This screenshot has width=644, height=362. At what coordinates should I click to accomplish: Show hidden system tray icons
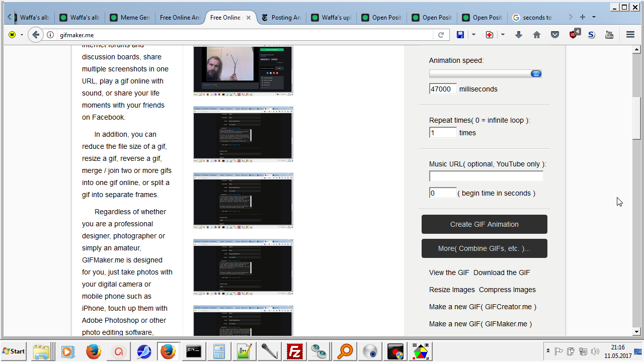point(548,351)
